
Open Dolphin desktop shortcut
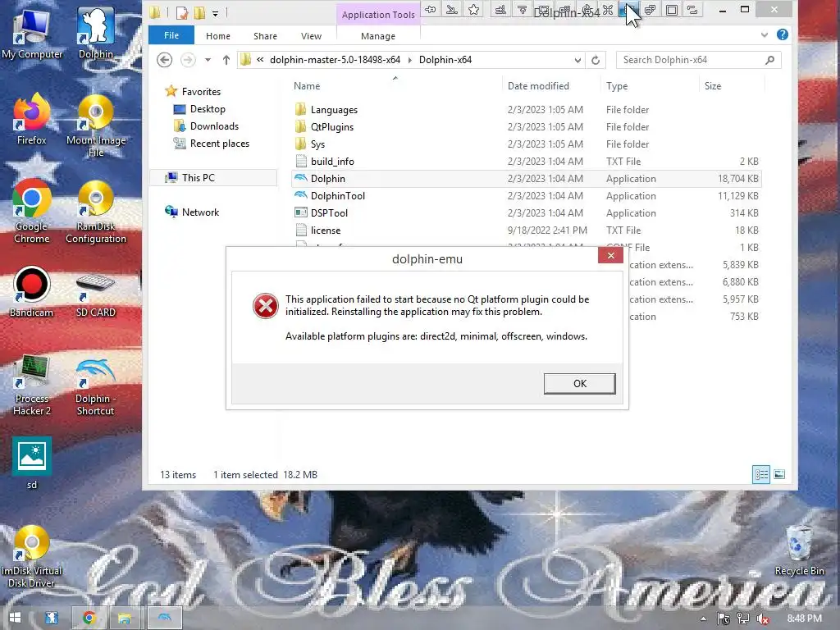pos(96,33)
